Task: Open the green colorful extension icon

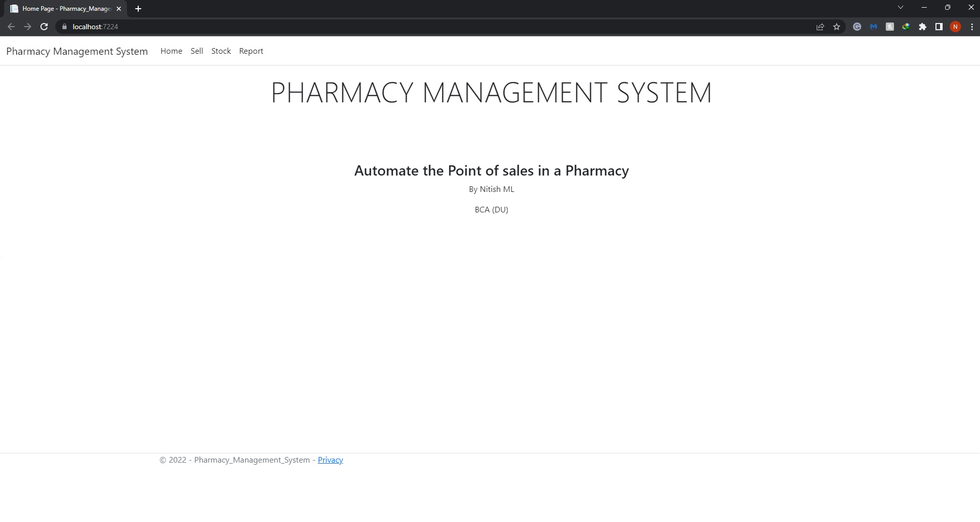Action: click(906, 27)
